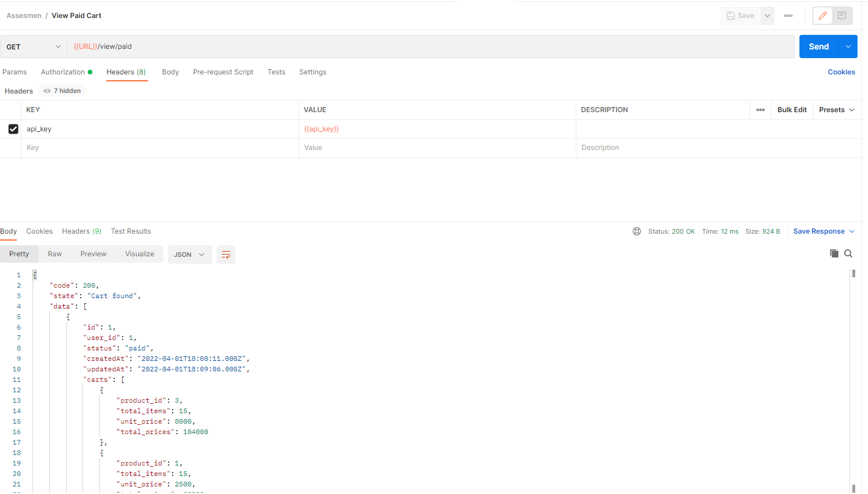Open the three-dot options menu beside Save
Viewport: 868px width, 494px height.
[788, 16]
